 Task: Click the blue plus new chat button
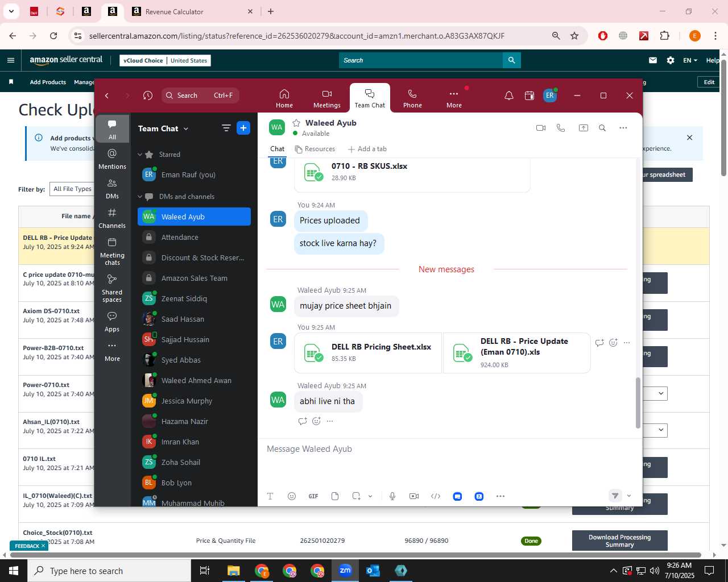click(243, 128)
